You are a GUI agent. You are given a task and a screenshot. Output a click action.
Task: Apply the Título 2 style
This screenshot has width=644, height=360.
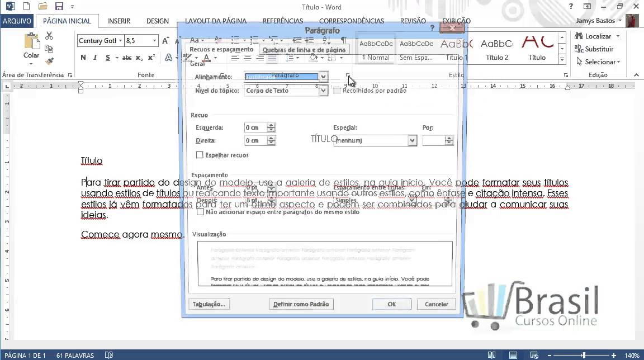click(497, 49)
